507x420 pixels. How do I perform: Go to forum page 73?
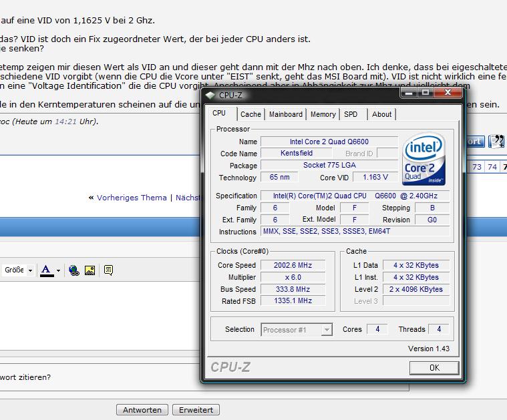point(477,167)
